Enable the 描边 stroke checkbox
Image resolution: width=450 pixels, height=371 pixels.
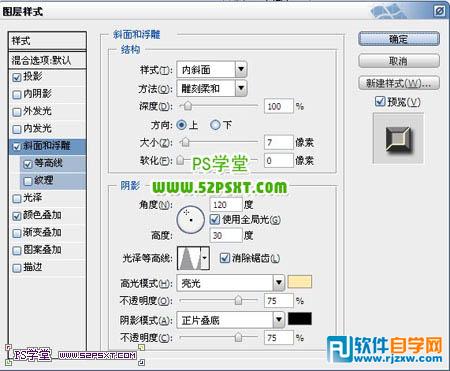[x=17, y=268]
